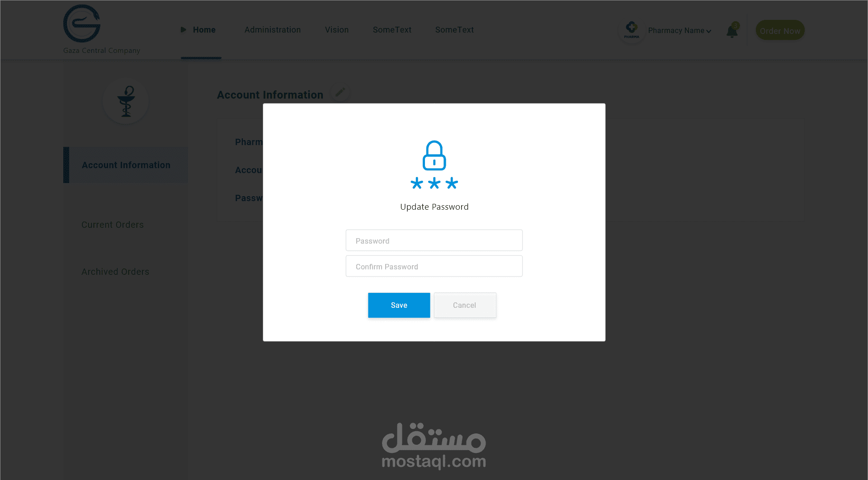Go to the Vision page
This screenshot has width=868, height=480.
(337, 30)
